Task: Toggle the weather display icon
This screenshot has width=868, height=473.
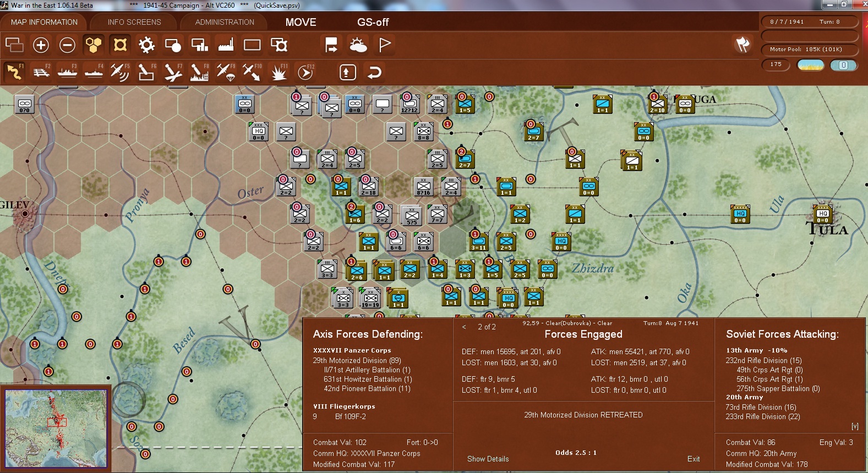Action: point(358,45)
